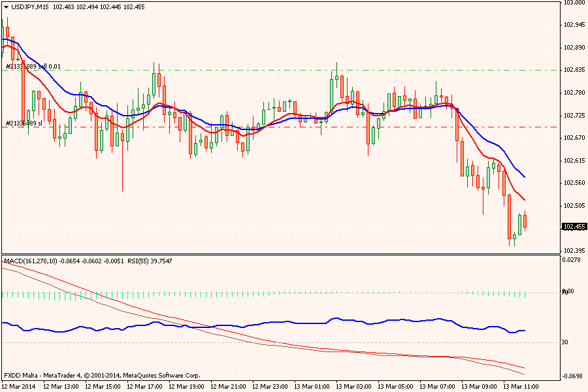Viewport: 588px width, 392px height.
Task: Click the 103.000 price scale label
Action: 573,3
